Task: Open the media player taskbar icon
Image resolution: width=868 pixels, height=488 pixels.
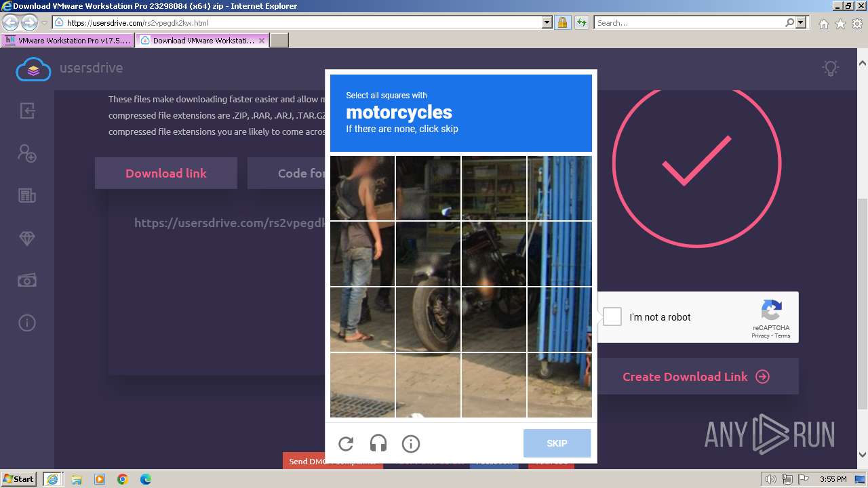Action: pyautogui.click(x=100, y=479)
